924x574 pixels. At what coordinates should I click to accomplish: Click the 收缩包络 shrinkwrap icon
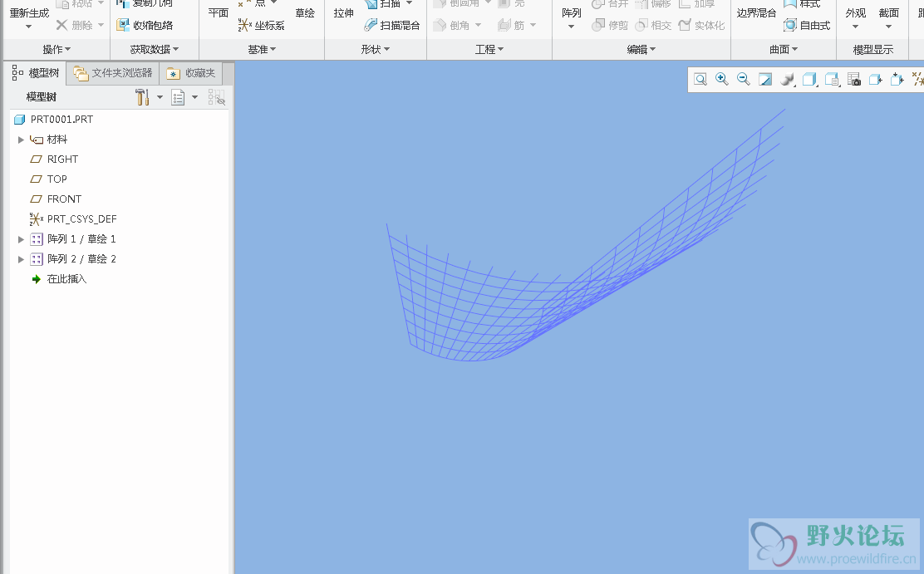[123, 25]
